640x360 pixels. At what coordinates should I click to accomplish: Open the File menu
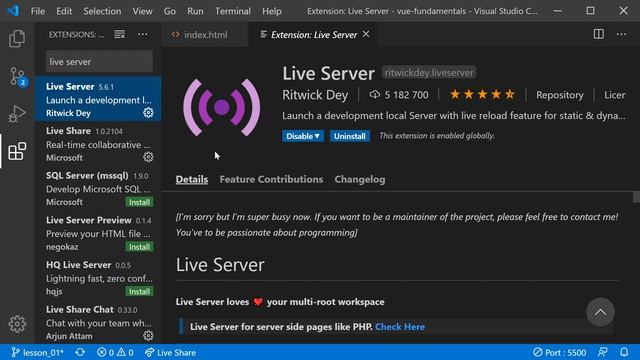[x=38, y=11]
